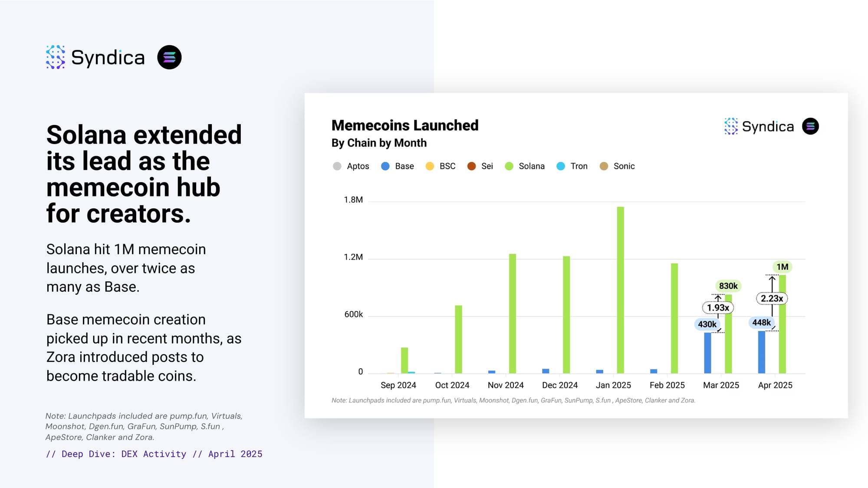Click the Nov 2024 Solana green bar

pos(513,314)
